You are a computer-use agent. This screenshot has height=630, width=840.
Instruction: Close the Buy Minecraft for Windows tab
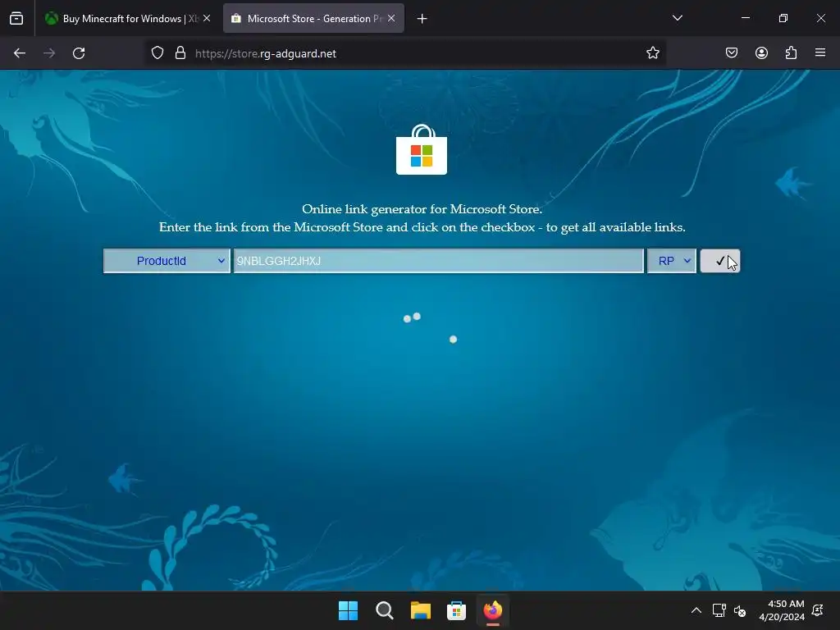[x=207, y=18]
